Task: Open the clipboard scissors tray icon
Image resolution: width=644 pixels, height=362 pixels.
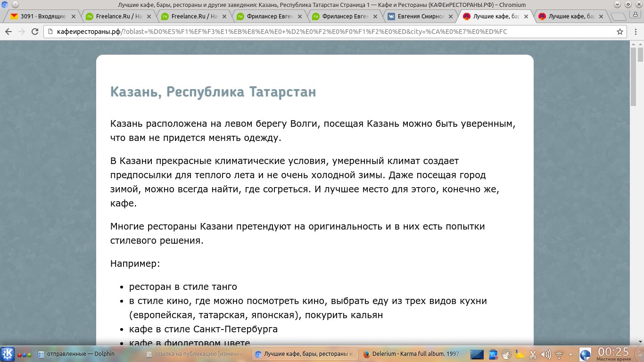Action: click(533, 354)
